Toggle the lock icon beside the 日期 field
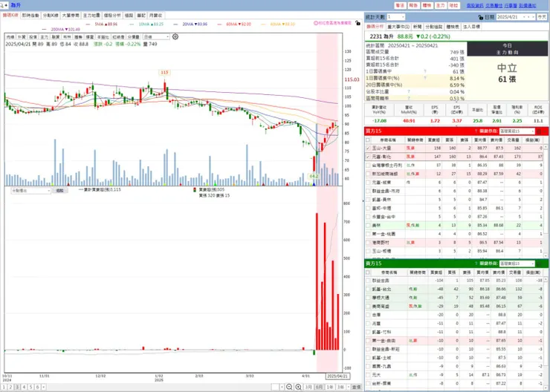This screenshot has width=550, height=392. [x=481, y=17]
